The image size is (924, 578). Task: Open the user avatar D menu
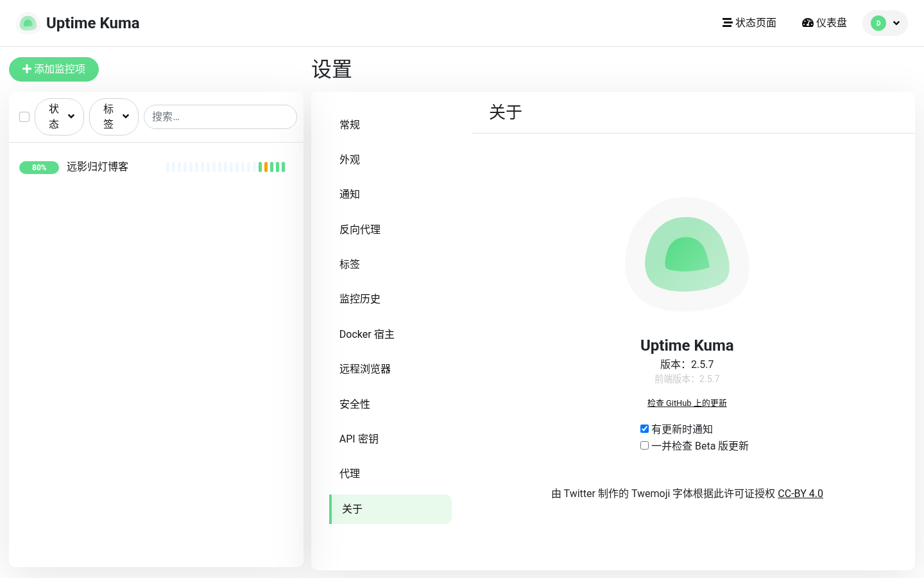coord(885,23)
